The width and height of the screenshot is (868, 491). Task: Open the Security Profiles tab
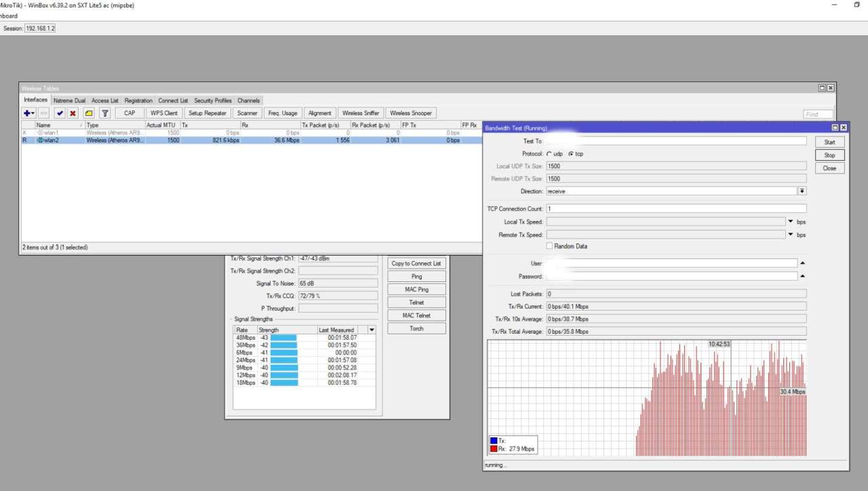(x=213, y=100)
